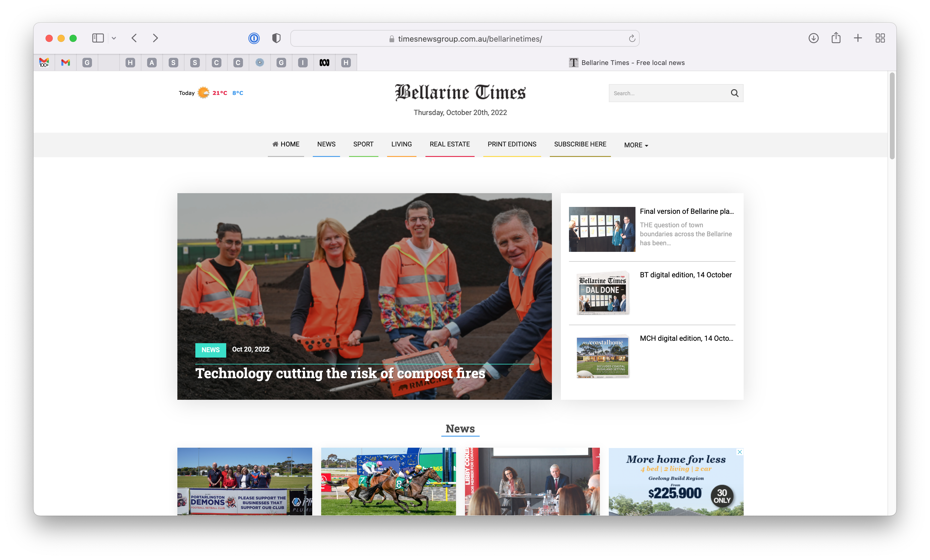Screen dimensions: 930x560
Task: Open the pinned Gmail tab
Action: coord(66,63)
